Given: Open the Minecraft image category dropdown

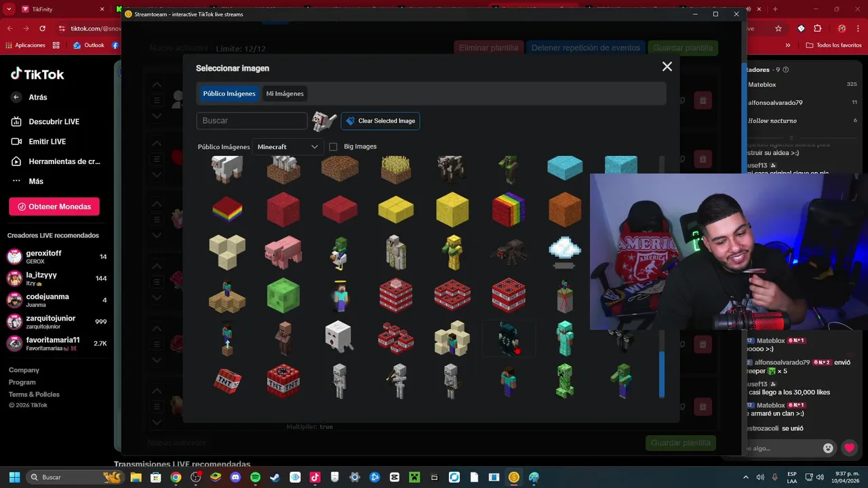Looking at the screenshot, I should (x=288, y=146).
